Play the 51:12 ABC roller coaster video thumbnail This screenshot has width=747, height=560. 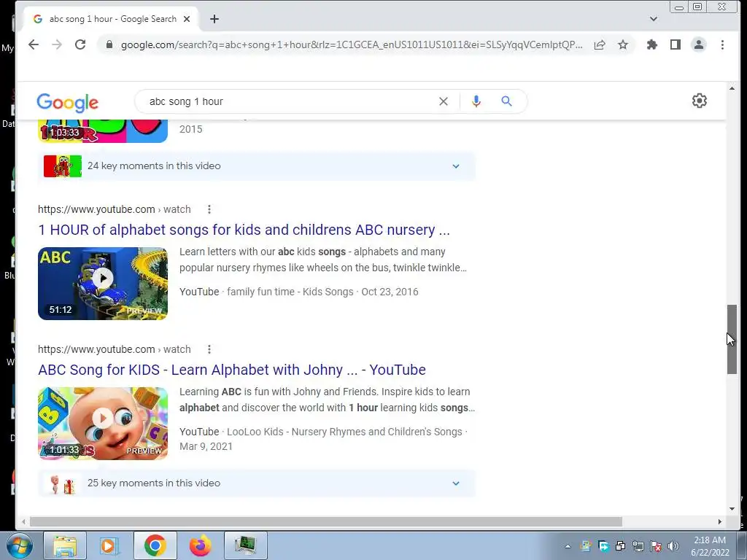(103, 284)
